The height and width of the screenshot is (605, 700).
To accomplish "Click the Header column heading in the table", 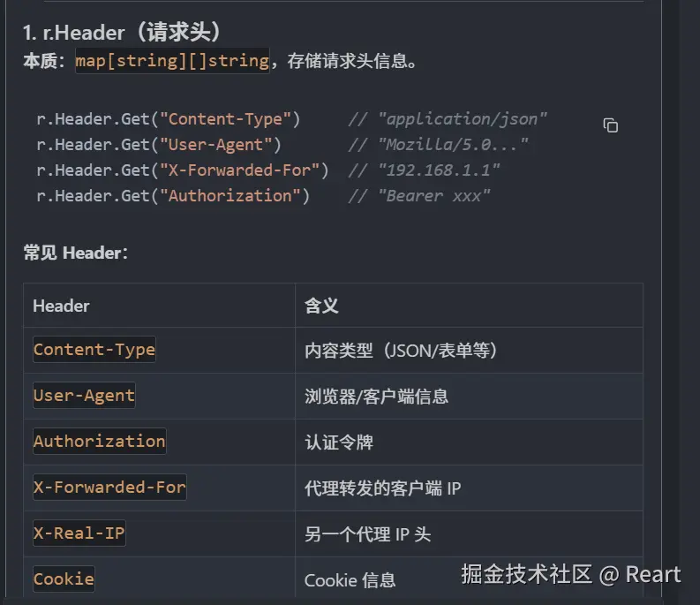I will click(x=61, y=306).
